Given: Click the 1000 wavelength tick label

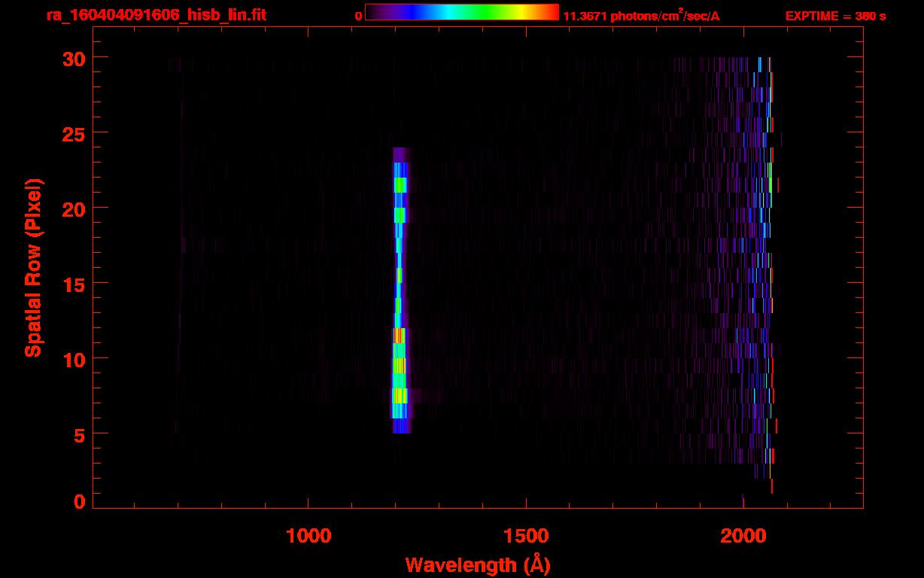Looking at the screenshot, I should pos(309,536).
